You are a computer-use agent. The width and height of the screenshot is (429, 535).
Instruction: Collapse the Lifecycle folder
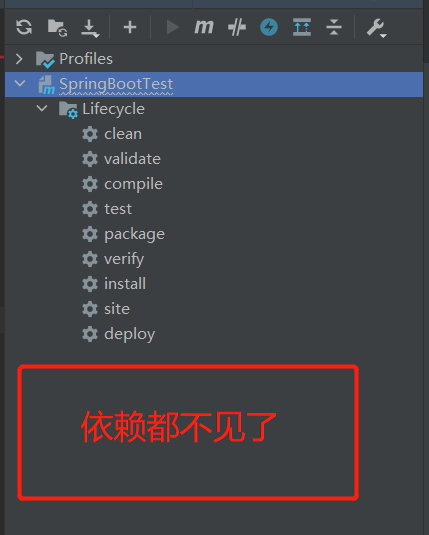42,109
